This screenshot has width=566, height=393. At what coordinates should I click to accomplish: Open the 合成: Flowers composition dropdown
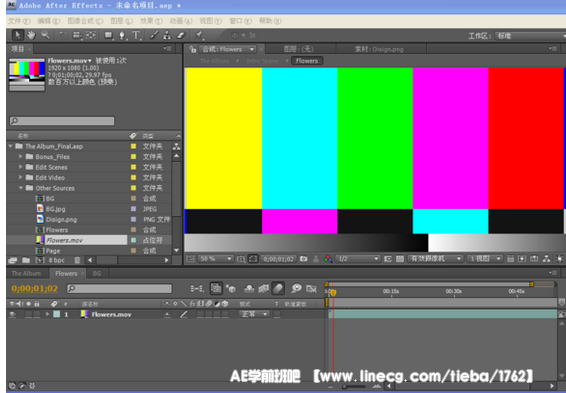227,49
